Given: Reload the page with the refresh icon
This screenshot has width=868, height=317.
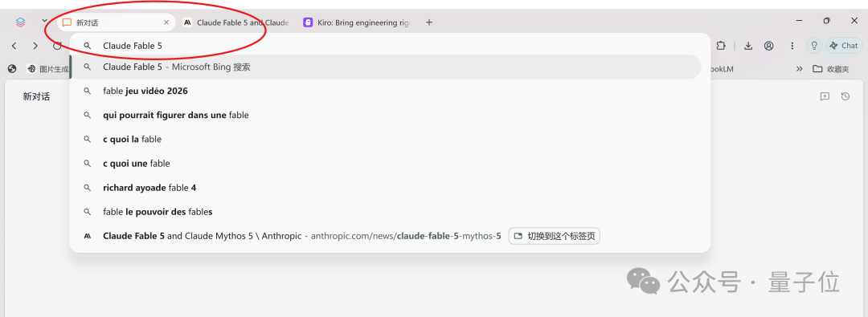Looking at the screenshot, I should [x=56, y=46].
